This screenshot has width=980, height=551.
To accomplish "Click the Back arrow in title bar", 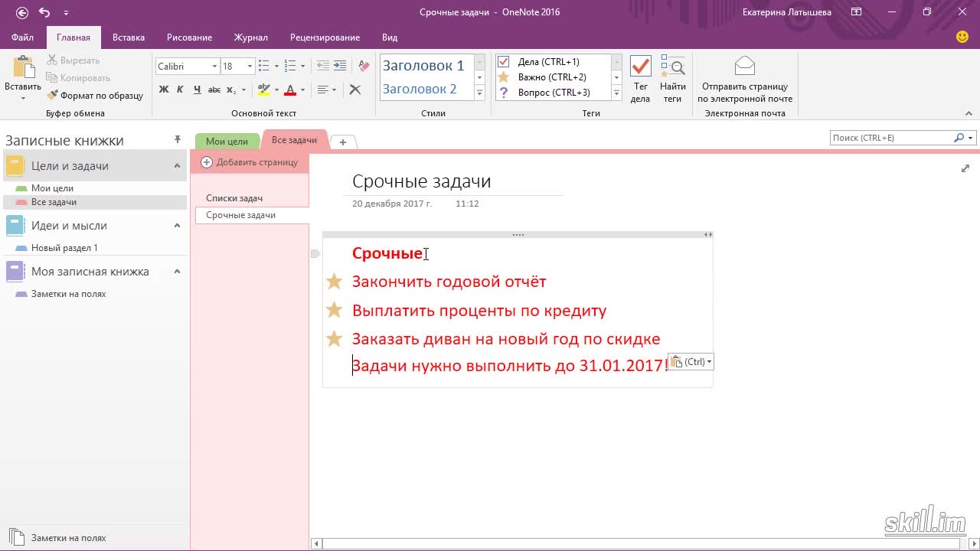I will [22, 12].
